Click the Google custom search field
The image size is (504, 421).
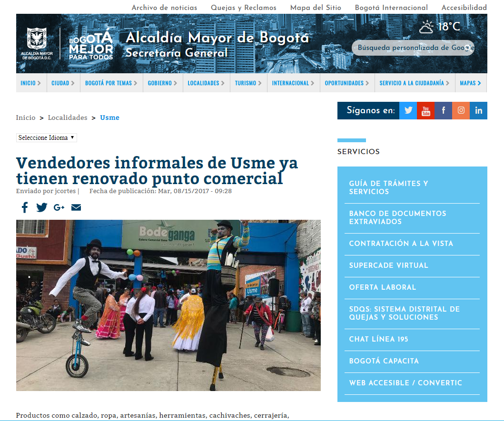[413, 48]
